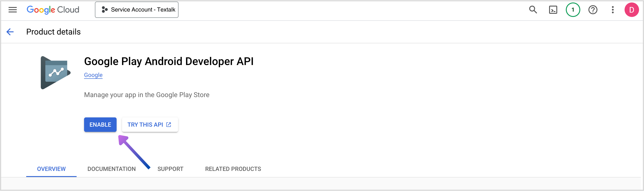Open notifications showing 1 alert
This screenshot has width=644, height=191.
click(573, 10)
